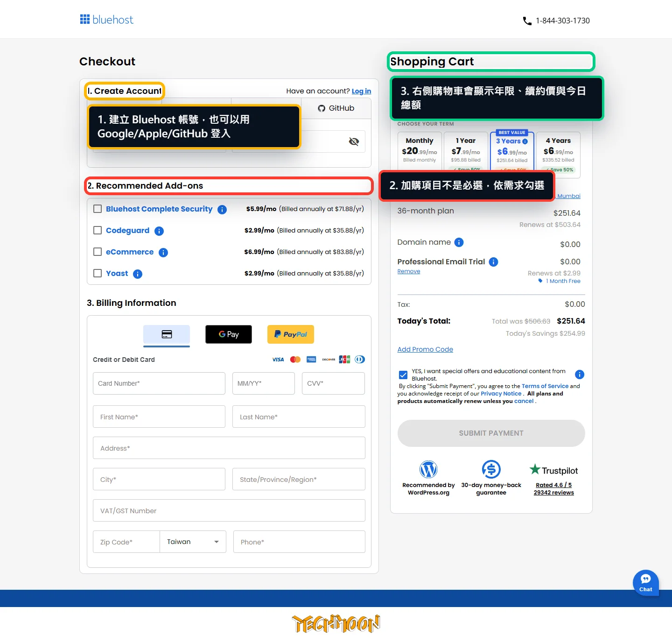The height and width of the screenshot is (643, 672).
Task: Click the tag icon beside 1 Month Free
Action: tap(540, 281)
